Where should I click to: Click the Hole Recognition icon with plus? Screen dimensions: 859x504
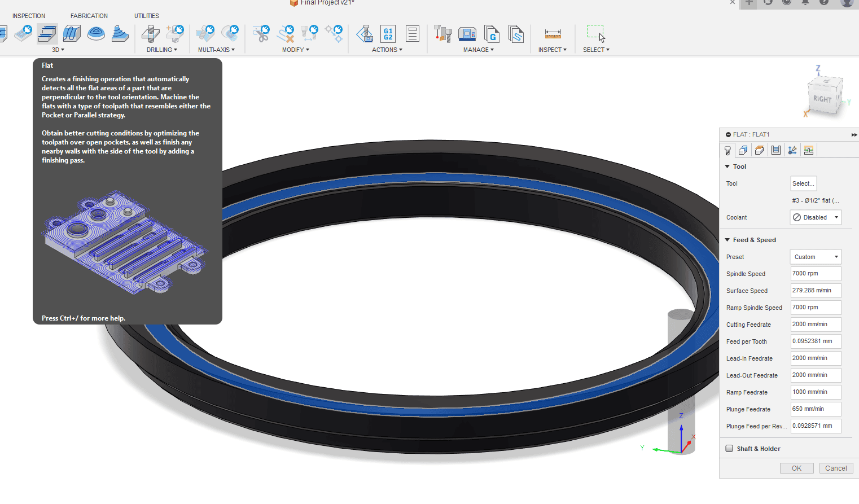(175, 34)
